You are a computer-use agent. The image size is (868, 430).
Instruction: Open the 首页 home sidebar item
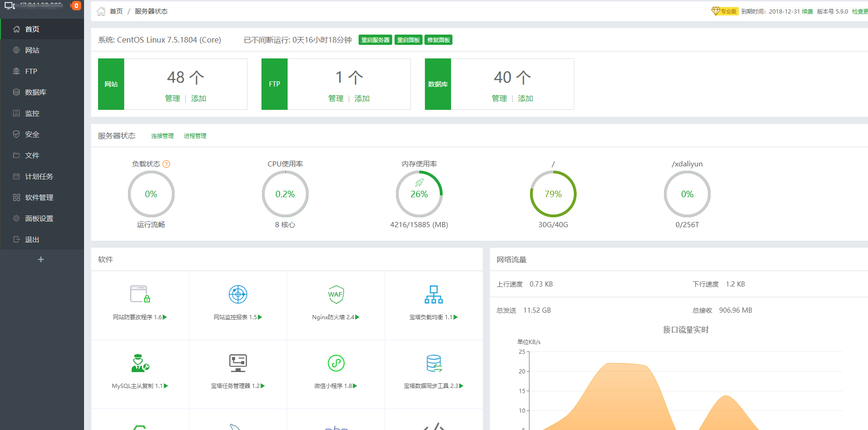coord(42,29)
